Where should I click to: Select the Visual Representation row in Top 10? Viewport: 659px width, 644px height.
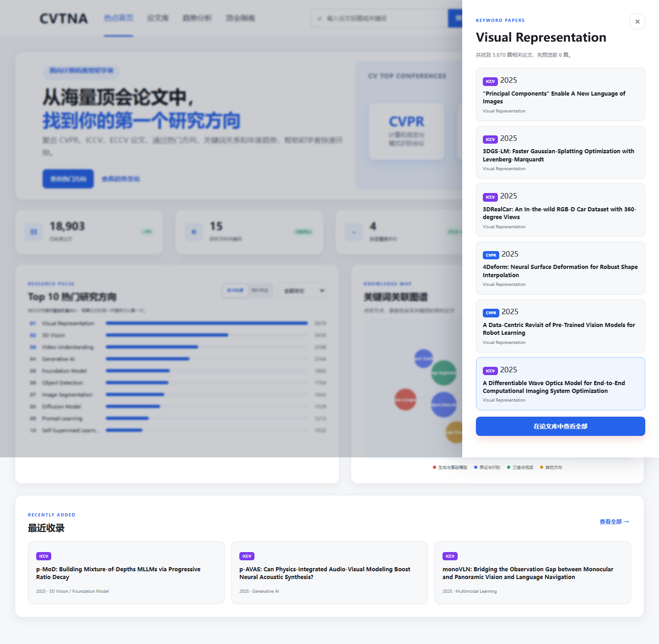click(x=178, y=323)
